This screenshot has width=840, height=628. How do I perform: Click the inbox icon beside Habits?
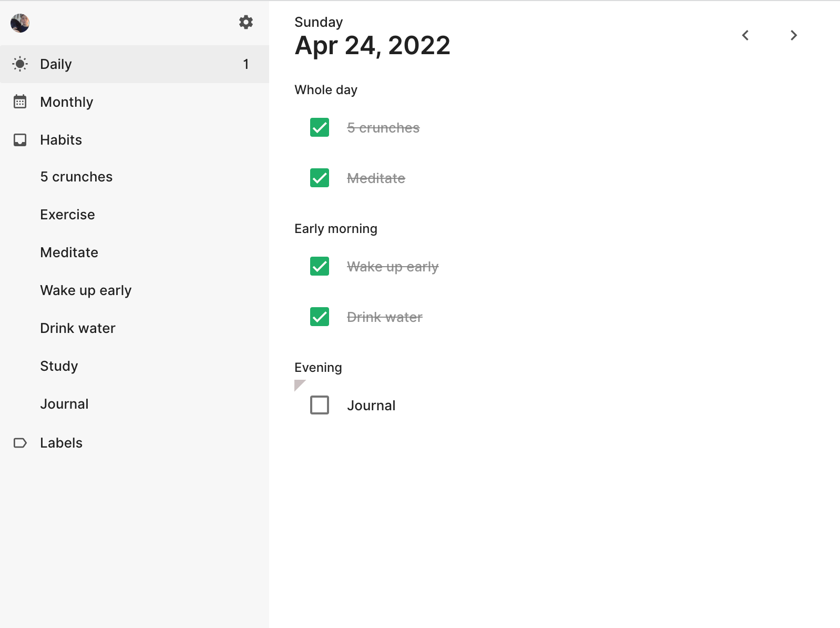point(20,140)
